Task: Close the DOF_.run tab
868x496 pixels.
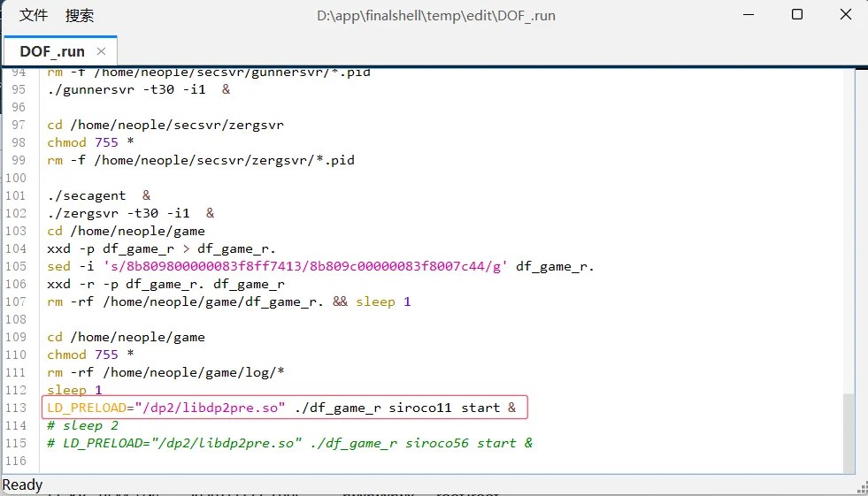Action: tap(101, 51)
